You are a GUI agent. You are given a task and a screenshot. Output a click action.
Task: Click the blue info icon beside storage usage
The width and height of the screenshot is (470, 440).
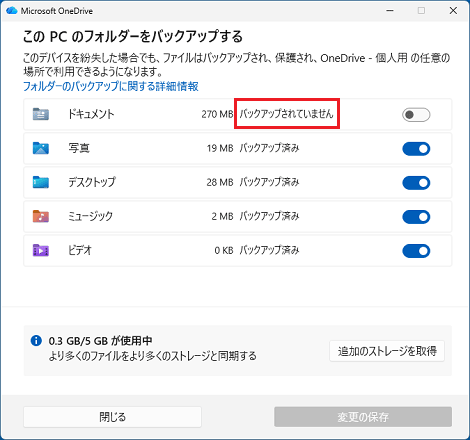(36, 341)
